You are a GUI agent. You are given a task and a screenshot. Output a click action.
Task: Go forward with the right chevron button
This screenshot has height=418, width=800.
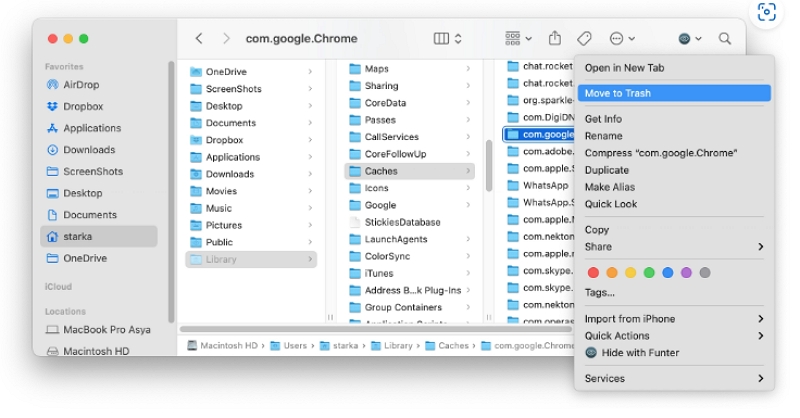click(x=226, y=38)
